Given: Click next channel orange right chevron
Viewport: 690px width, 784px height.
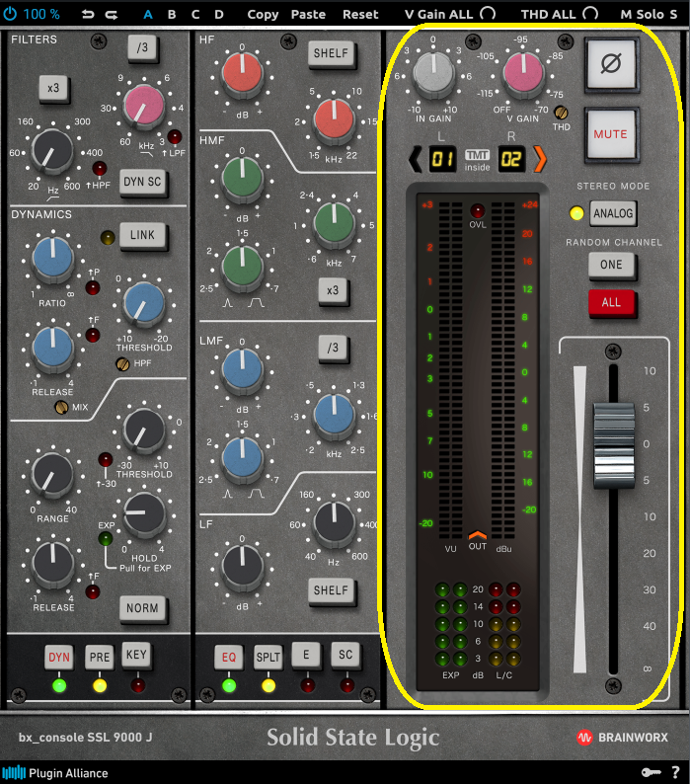Looking at the screenshot, I should 540,159.
